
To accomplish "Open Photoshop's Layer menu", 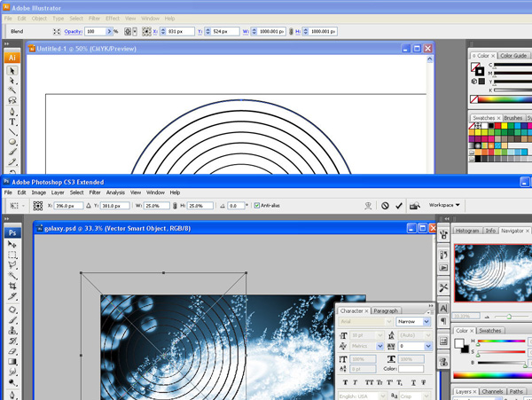I will coord(58,192).
